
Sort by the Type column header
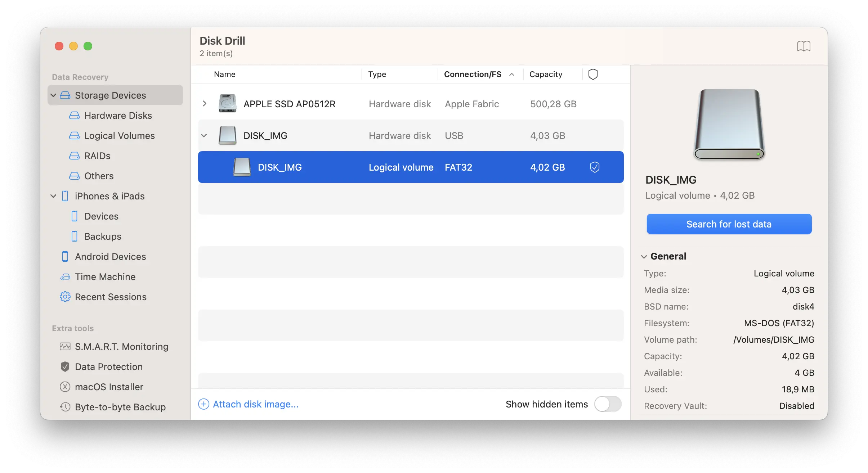377,74
